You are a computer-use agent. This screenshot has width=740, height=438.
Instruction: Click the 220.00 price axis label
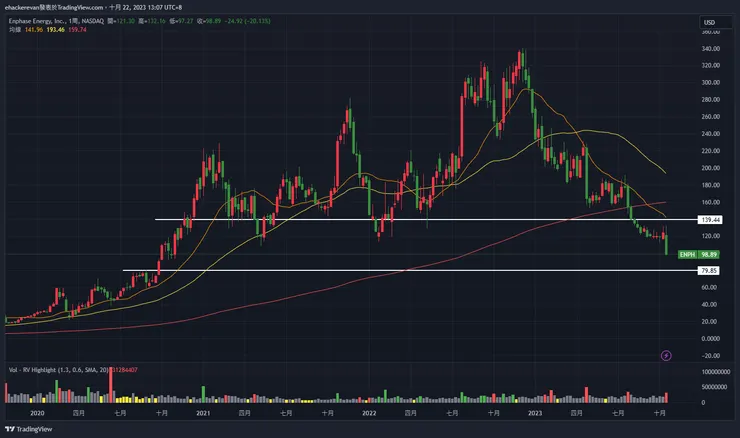pyautogui.click(x=711, y=151)
